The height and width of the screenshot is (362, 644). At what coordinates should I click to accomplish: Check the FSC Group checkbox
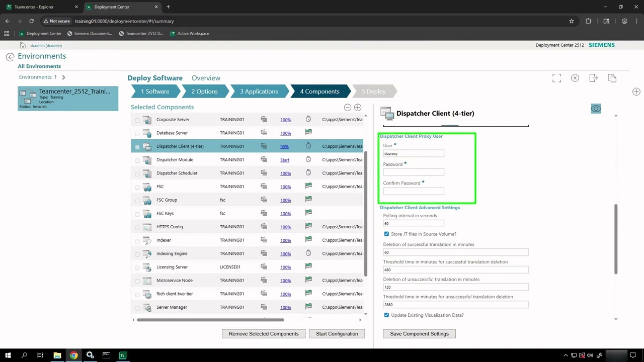point(137,201)
